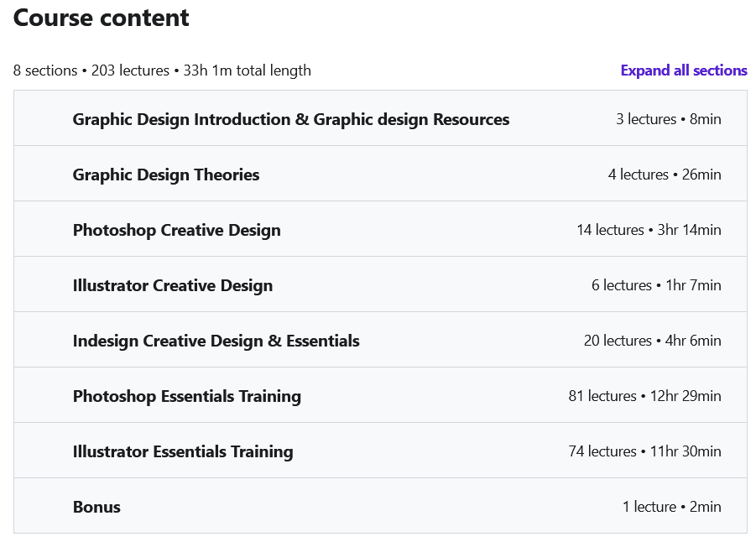
Task: Click the '74 lectures • 11hr 30min' text
Action: (644, 452)
